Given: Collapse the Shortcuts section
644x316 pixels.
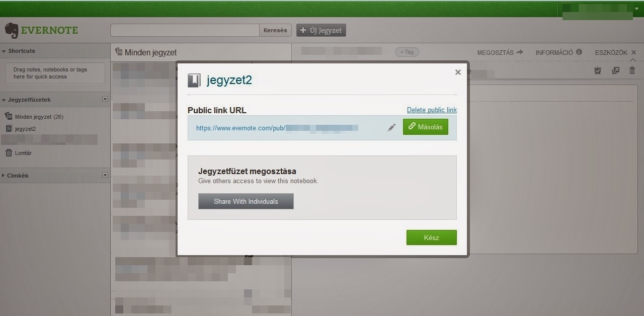Looking at the screenshot, I should (x=4, y=51).
